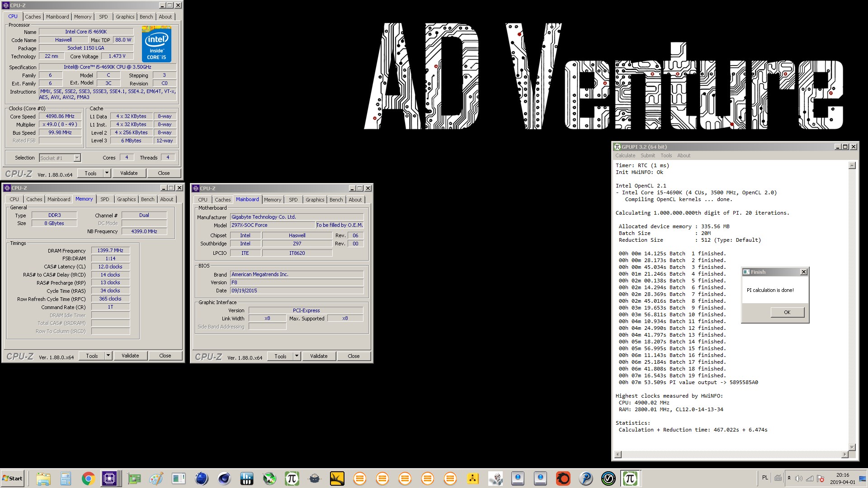The image size is (868, 488).
Task: Open the hedgehog icon on the taskbar
Action: coord(315,479)
